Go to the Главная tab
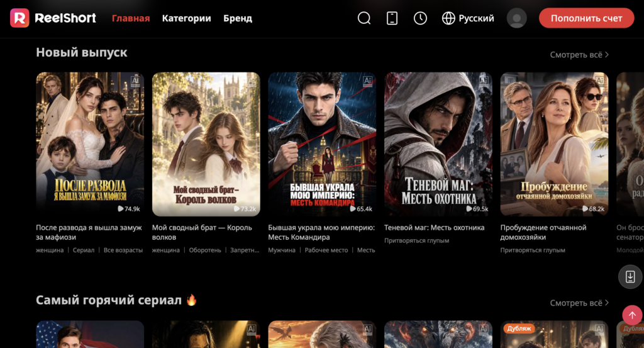The width and height of the screenshot is (644, 348). (x=131, y=18)
